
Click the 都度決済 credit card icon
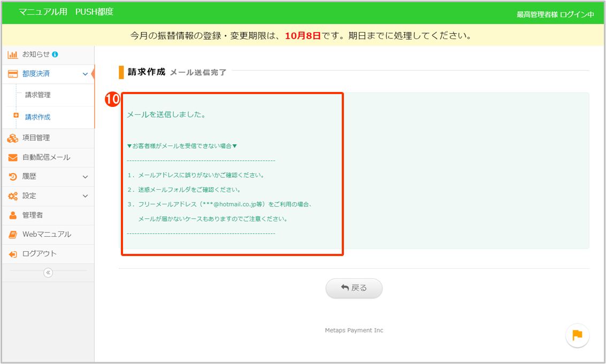click(13, 74)
